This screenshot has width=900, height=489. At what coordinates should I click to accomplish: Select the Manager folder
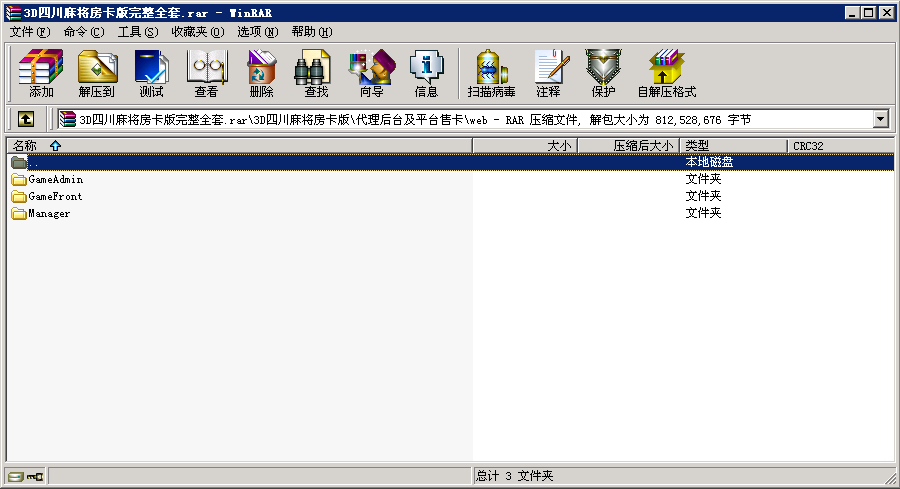click(x=48, y=214)
